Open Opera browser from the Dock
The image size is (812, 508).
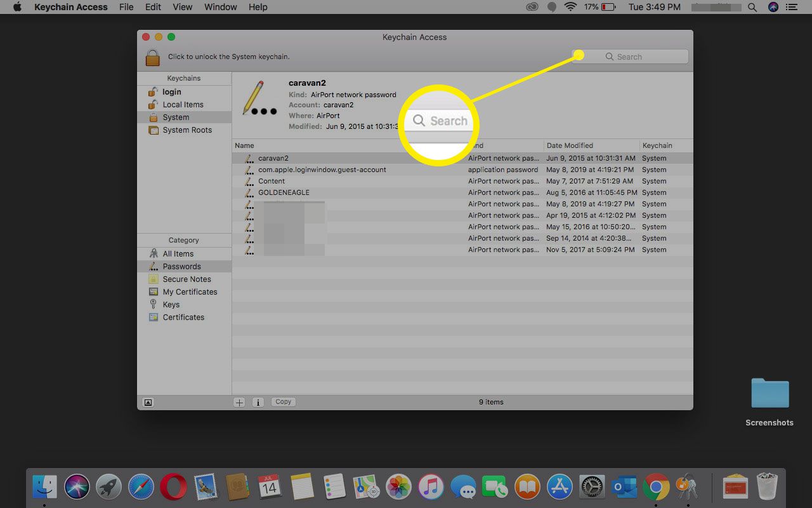click(173, 488)
